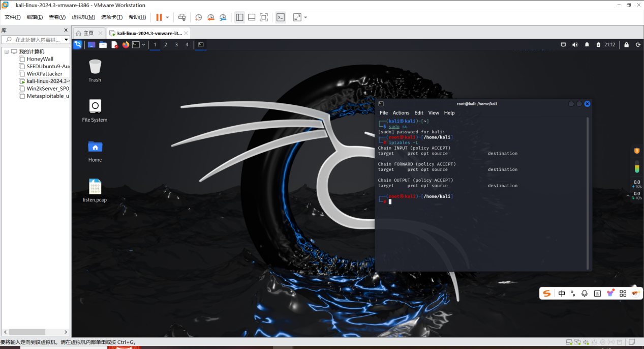
Task: Take a snapshot of this virtual machine
Action: coord(198,17)
